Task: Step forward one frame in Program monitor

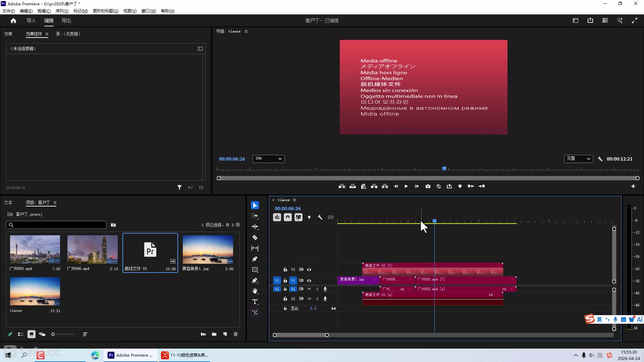Action: (x=417, y=186)
